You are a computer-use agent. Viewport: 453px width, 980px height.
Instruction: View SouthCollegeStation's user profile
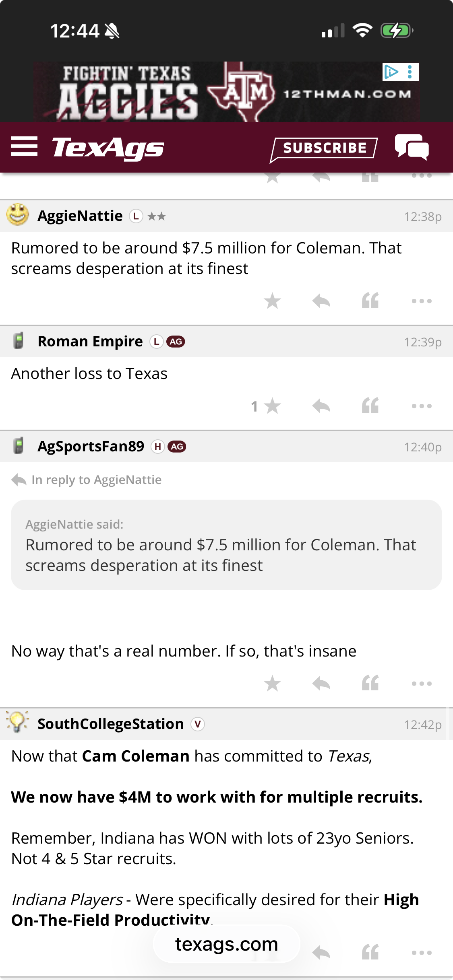110,724
